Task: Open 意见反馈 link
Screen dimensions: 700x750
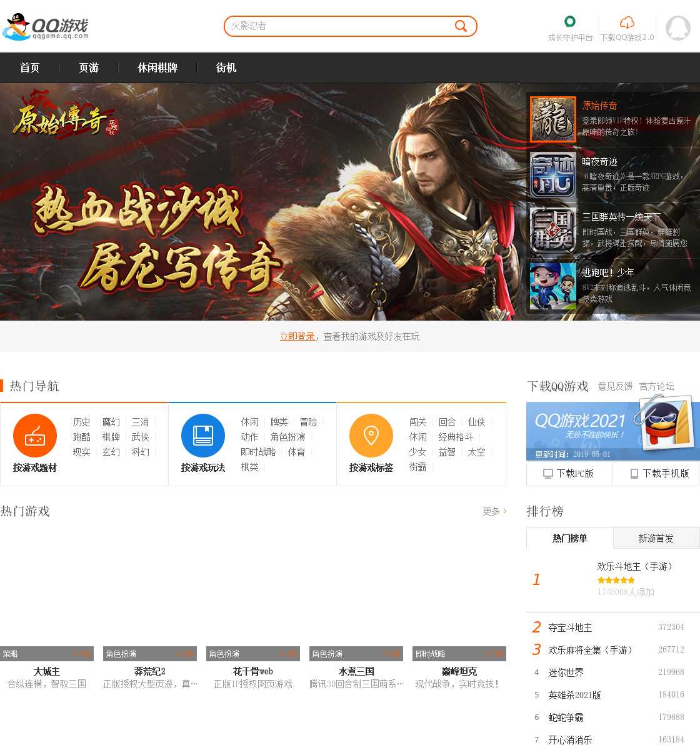Action: click(x=615, y=386)
